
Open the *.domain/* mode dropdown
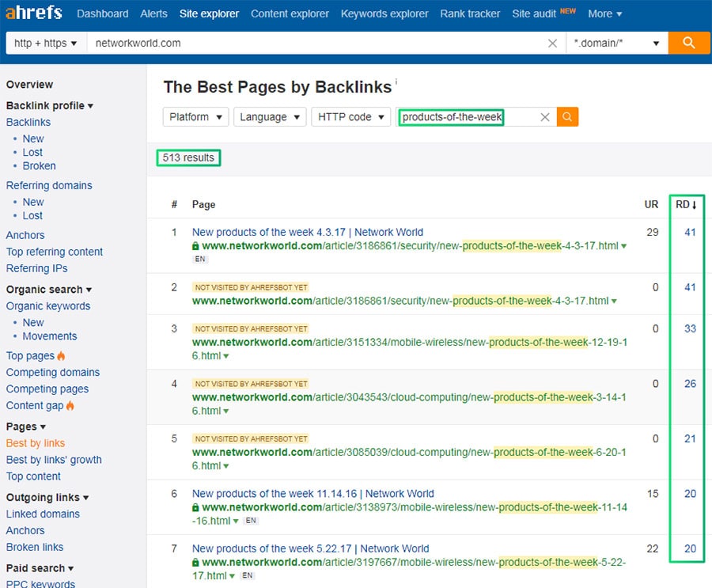pyautogui.click(x=616, y=44)
